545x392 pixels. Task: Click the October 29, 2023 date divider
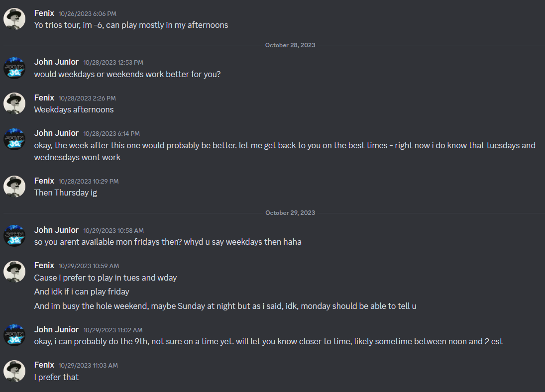(x=290, y=213)
